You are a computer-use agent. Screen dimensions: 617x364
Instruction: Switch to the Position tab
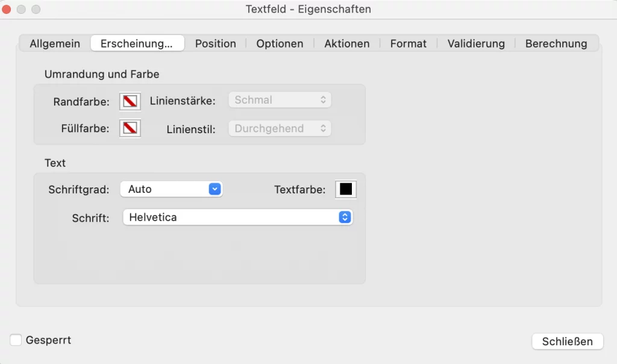tap(216, 43)
